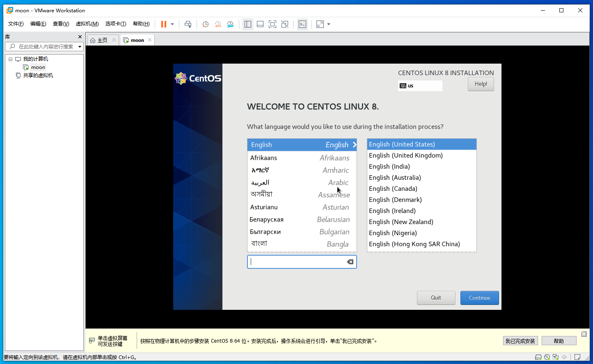The width and height of the screenshot is (593, 364).
Task: Pause the virtual machine with the orange button
Action: [164, 24]
